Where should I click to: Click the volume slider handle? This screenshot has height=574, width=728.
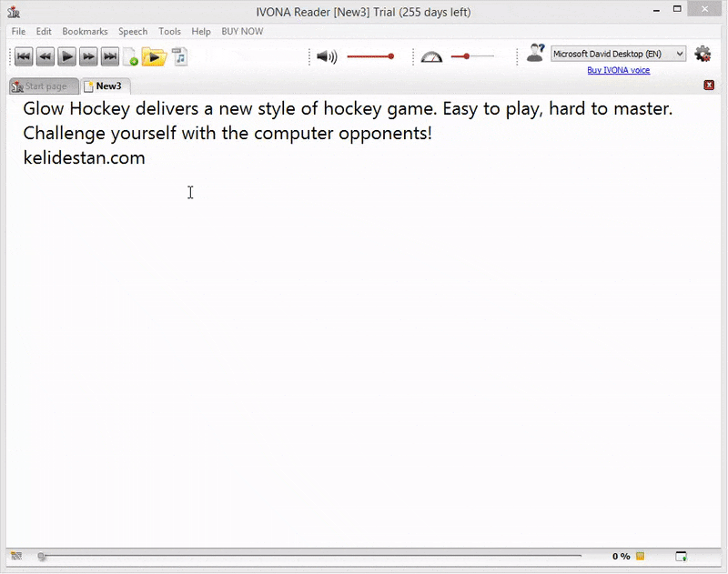(x=391, y=56)
